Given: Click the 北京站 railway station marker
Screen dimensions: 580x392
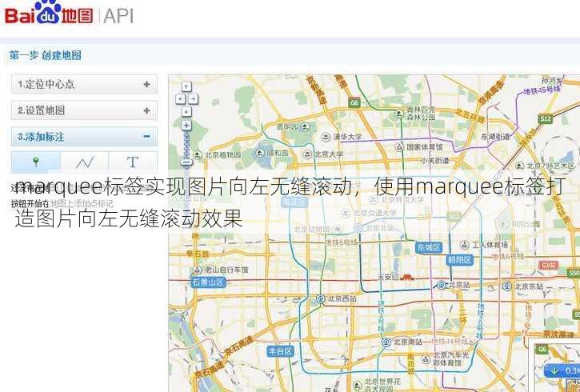Looking at the screenshot, I should point(442,285).
